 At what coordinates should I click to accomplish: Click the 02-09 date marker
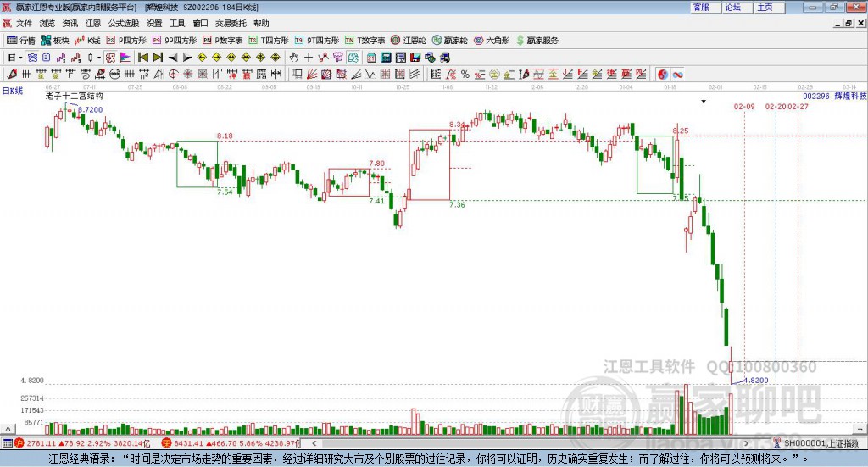[x=744, y=107]
